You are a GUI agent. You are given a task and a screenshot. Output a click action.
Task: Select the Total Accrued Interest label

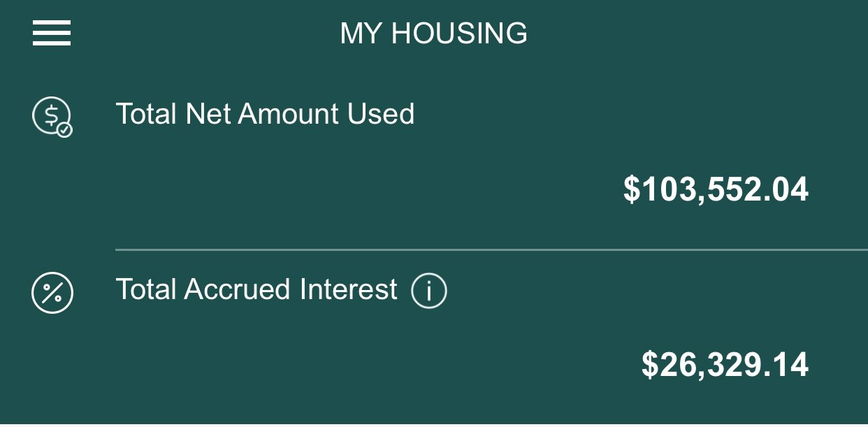[256, 289]
